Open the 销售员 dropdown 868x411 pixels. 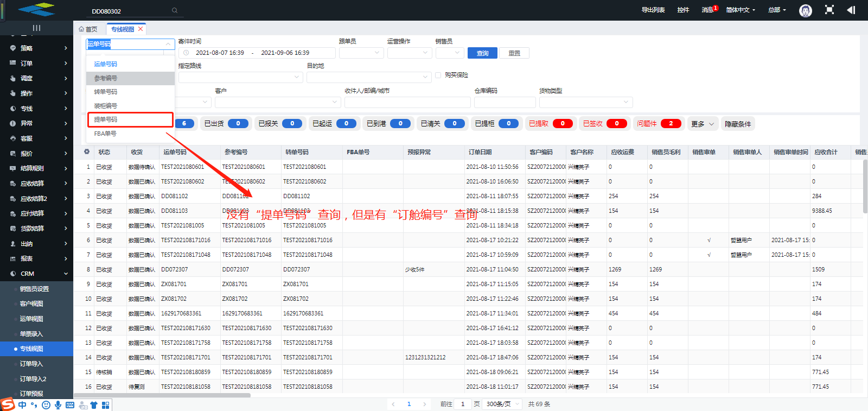point(450,53)
